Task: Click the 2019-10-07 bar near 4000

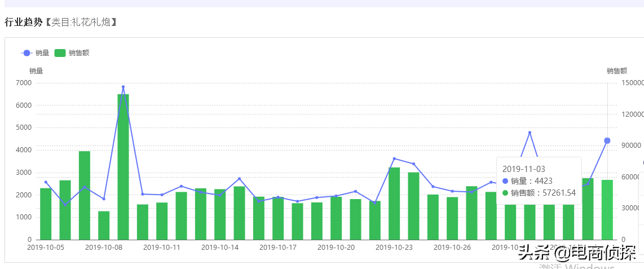Action: click(x=85, y=195)
